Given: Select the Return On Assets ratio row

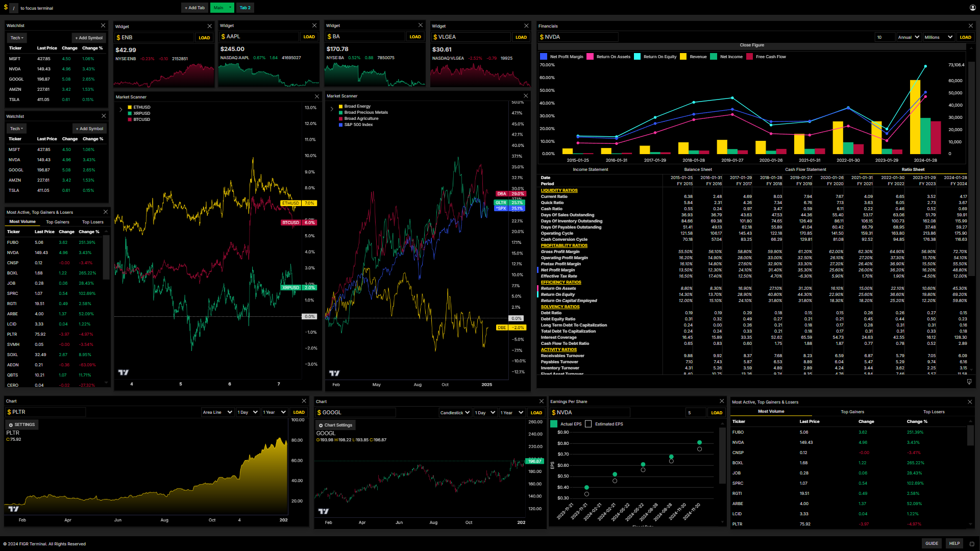Looking at the screenshot, I should click(x=752, y=288).
